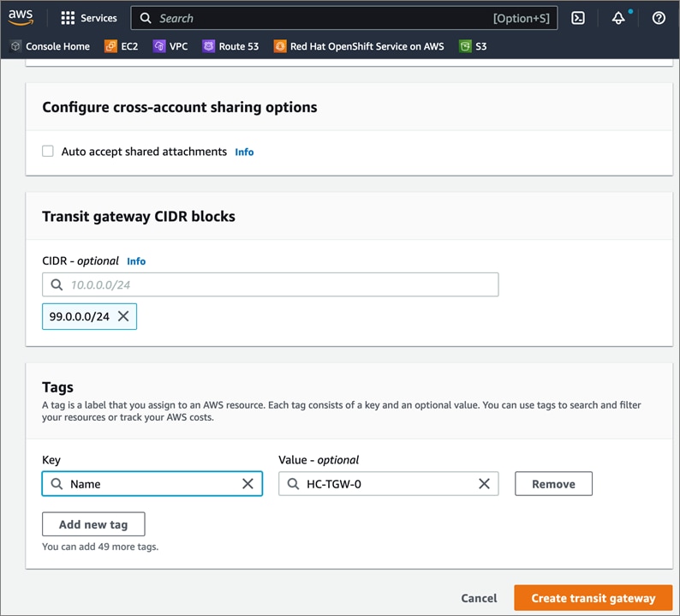Screen dimensions: 680x616
Task: Click the AWS logo home icon
Action: (x=21, y=17)
